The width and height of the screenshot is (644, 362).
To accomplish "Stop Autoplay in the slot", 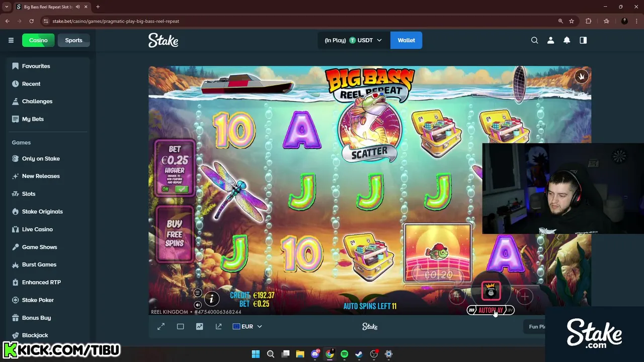I will [491, 310].
